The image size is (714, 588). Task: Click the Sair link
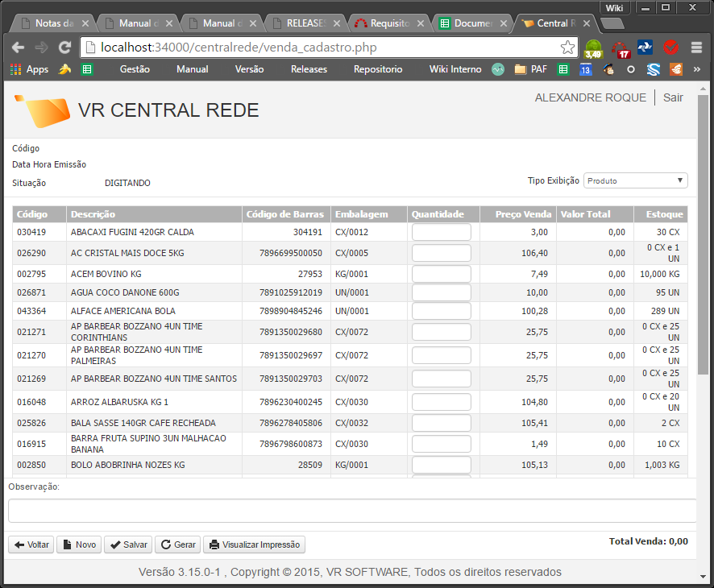[x=673, y=97]
